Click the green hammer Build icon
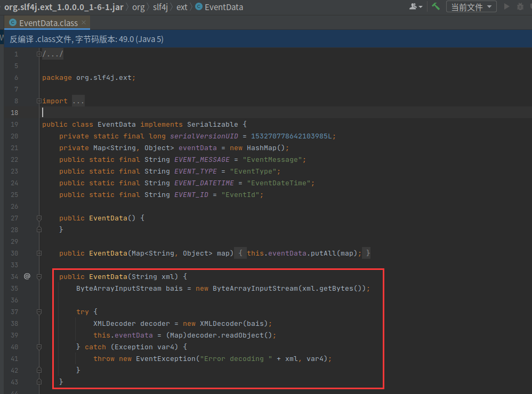 [436, 6]
